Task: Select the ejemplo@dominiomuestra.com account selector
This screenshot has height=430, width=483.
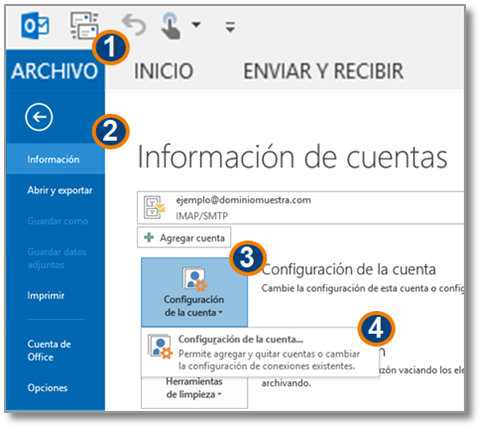Action: coord(300,208)
